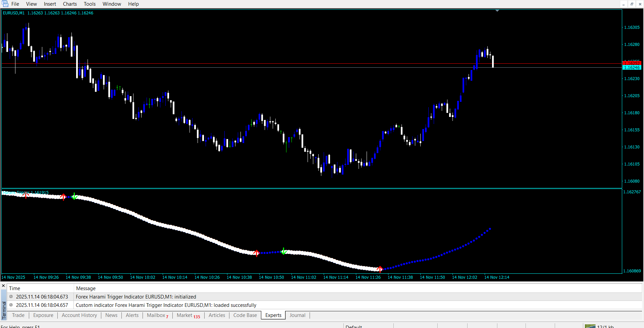The height and width of the screenshot is (328, 644).
Task: Restore down the chart window
Action: (x=632, y=4)
